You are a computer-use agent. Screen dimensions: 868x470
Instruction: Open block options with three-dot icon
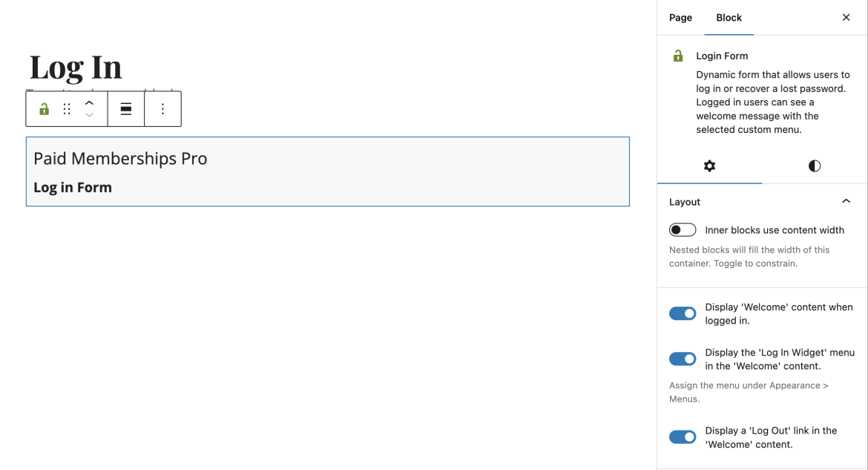pos(162,108)
